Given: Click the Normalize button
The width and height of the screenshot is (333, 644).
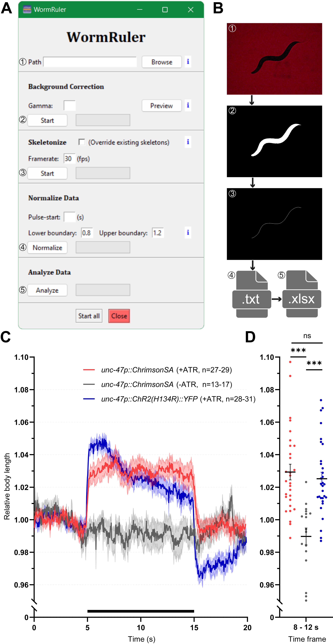Looking at the screenshot, I should pyautogui.click(x=47, y=248).
